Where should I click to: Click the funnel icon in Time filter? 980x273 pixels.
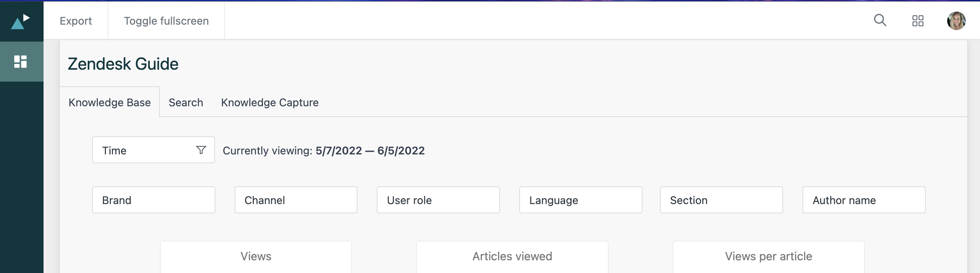(x=201, y=150)
